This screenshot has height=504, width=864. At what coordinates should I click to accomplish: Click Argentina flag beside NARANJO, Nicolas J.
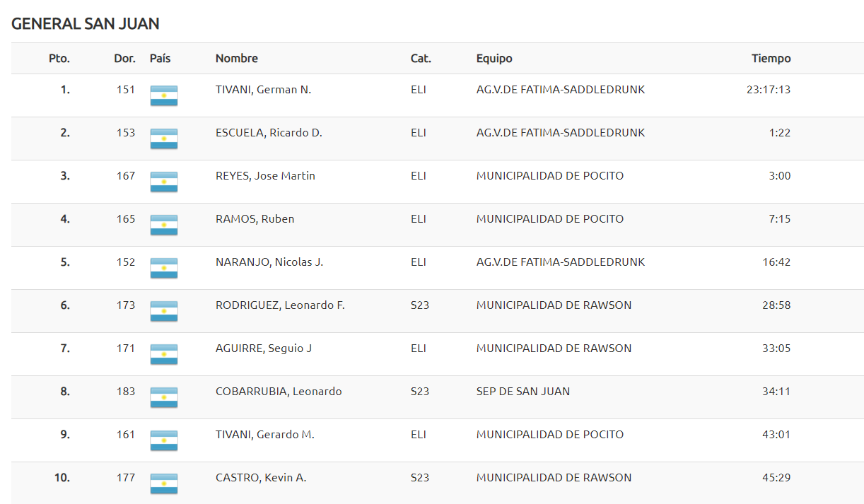(x=164, y=269)
